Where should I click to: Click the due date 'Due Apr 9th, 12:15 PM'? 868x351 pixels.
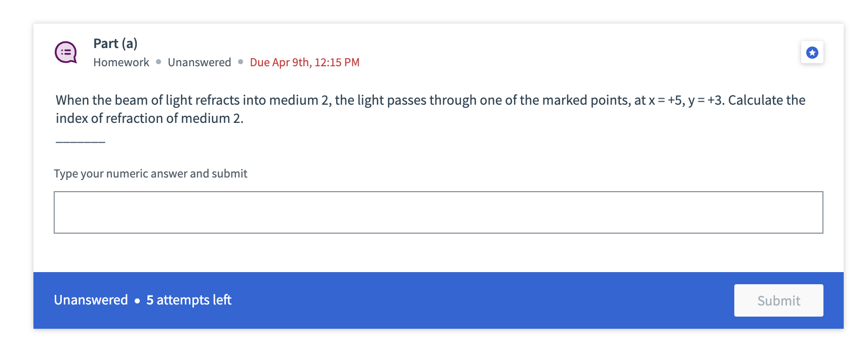point(304,62)
